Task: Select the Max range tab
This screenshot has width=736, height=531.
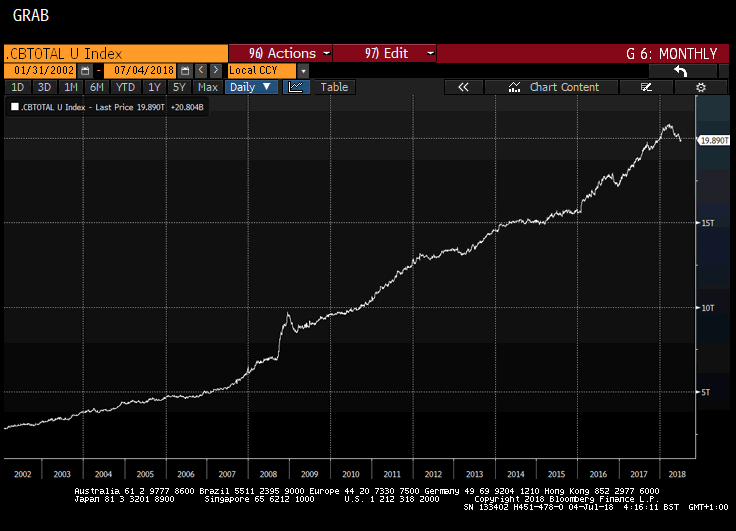Action: [208, 87]
